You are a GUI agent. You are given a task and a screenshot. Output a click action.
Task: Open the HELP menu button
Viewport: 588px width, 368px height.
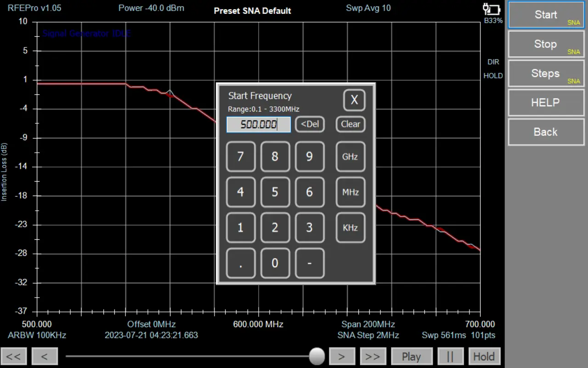[x=546, y=103]
